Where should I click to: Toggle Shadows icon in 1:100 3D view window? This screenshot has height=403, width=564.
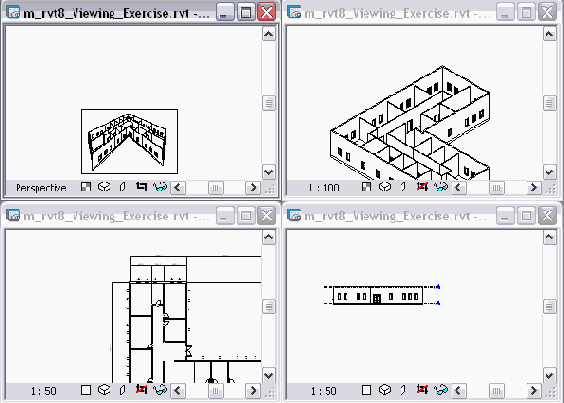[x=403, y=187]
